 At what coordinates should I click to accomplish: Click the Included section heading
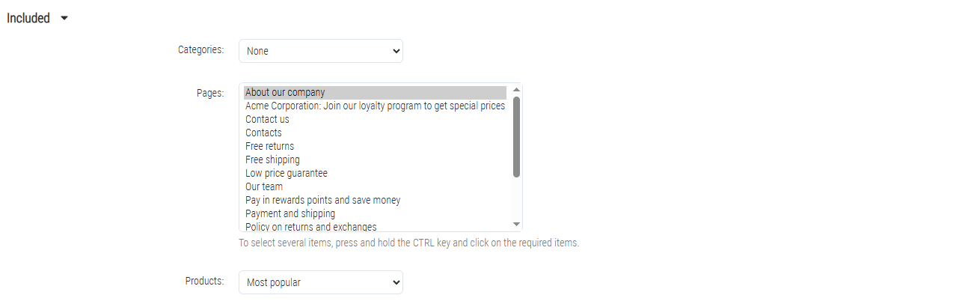28,19
